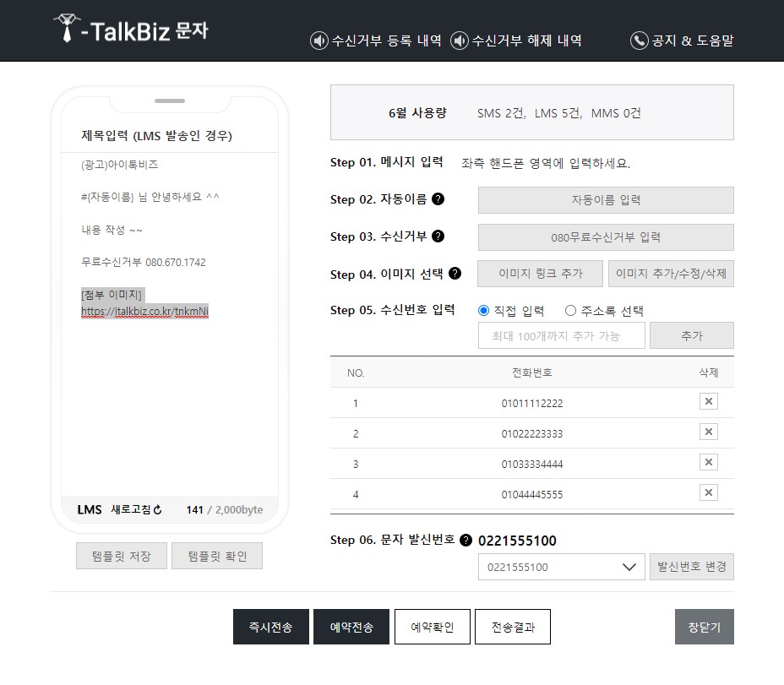
Task: Click phone number cell 01011112222
Action: click(x=532, y=404)
